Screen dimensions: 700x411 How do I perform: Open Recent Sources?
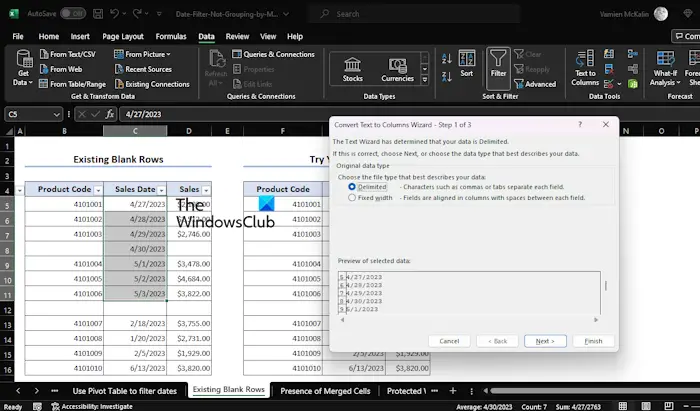pos(143,69)
